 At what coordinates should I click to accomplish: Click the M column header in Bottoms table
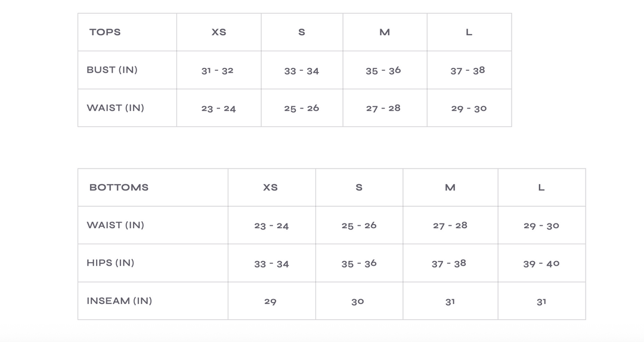[x=450, y=187]
